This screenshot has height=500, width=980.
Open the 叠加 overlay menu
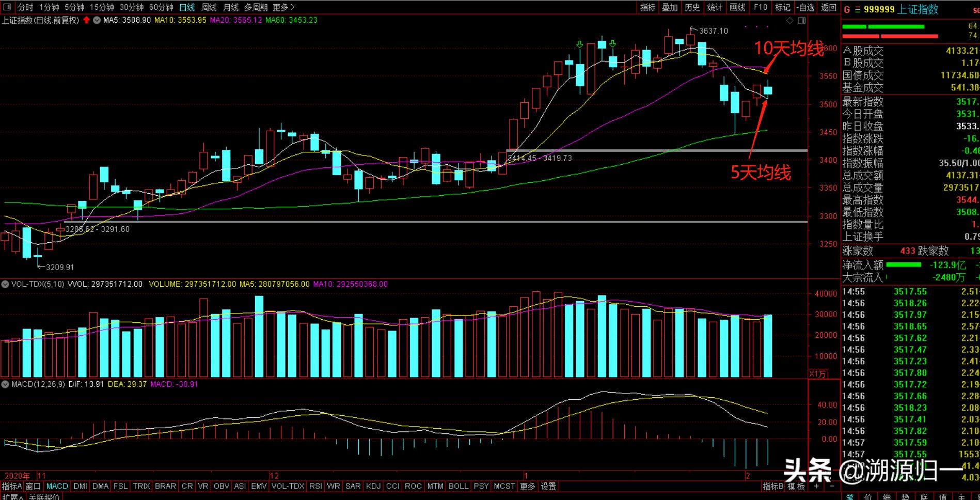coord(670,7)
